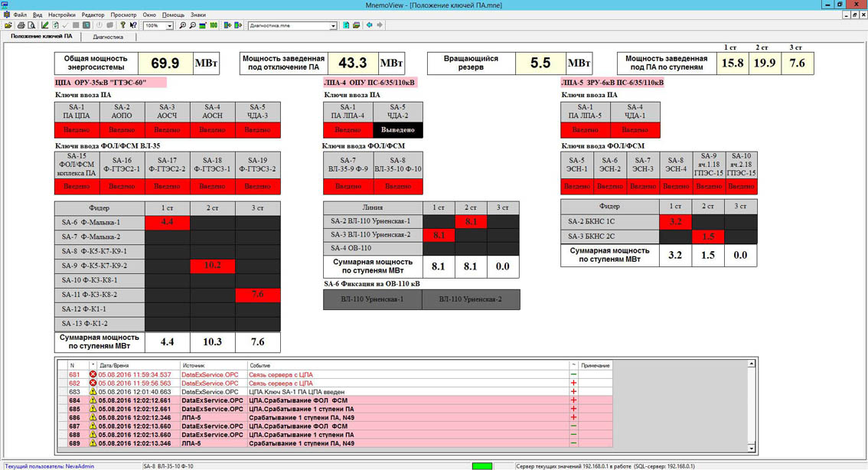Click the gray forward arrow icon
This screenshot has height=470, width=868.
click(x=380, y=25)
